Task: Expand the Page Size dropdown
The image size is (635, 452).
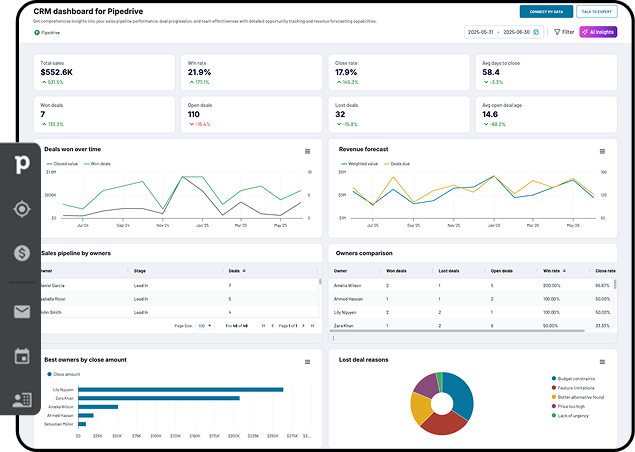Action: [x=204, y=326]
